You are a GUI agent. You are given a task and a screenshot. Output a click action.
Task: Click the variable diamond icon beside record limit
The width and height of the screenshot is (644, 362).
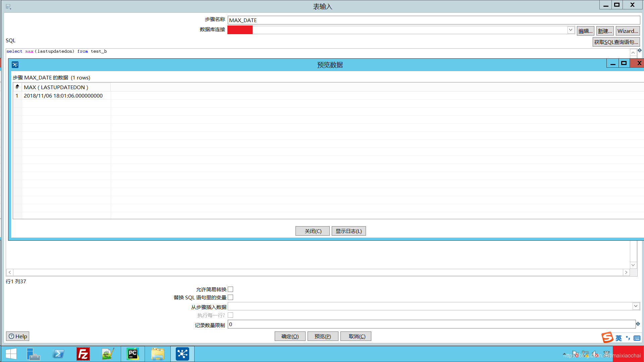638,324
